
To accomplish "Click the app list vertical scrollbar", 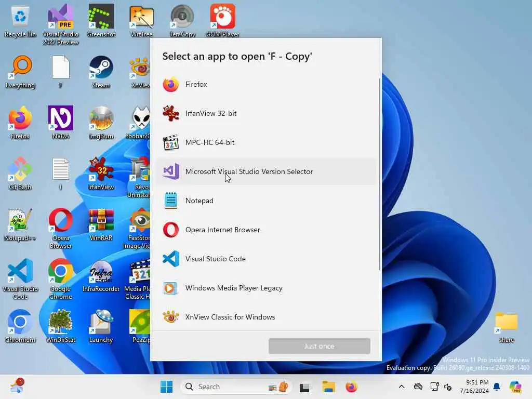I will [380, 175].
